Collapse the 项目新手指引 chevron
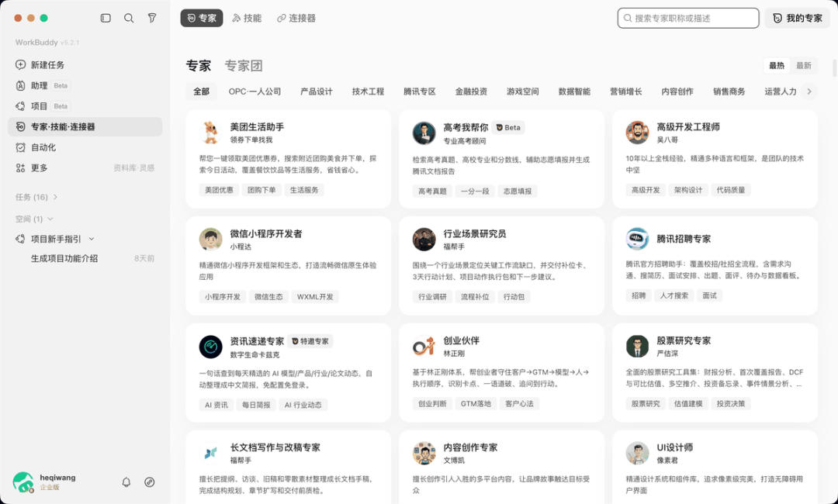Image resolution: width=838 pixels, height=504 pixels. coord(92,239)
